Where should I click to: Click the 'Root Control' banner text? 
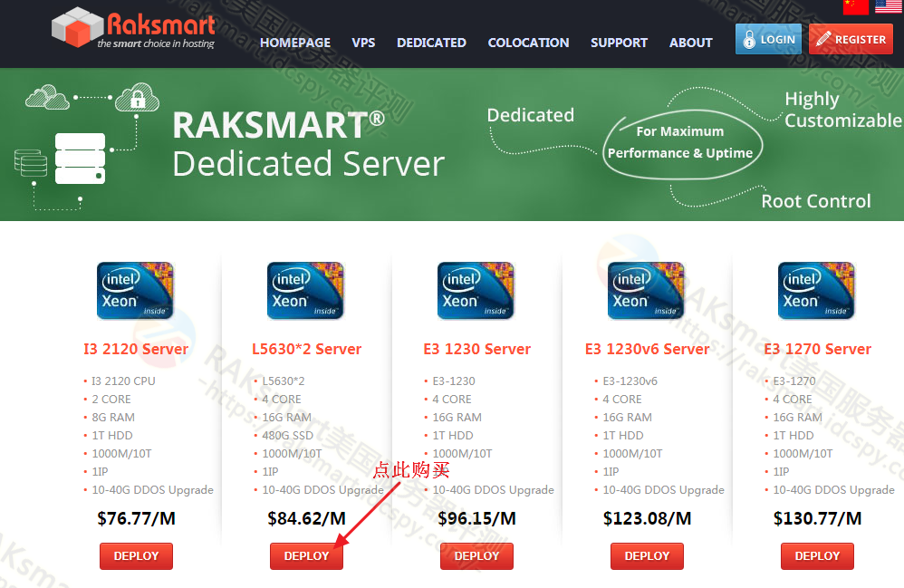coord(816,201)
